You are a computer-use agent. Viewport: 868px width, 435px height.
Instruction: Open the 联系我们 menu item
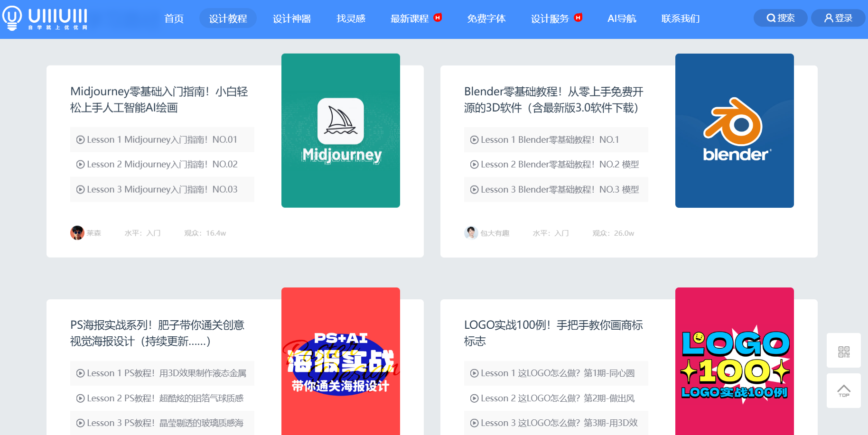pyautogui.click(x=681, y=19)
